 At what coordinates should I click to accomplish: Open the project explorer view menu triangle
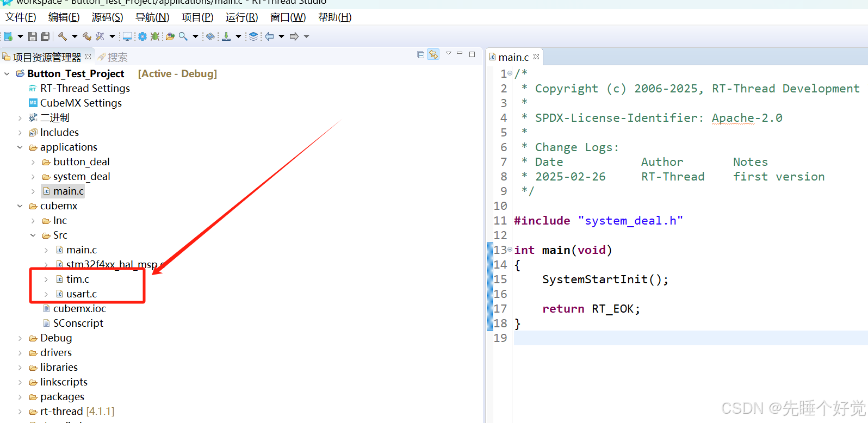[x=449, y=53]
